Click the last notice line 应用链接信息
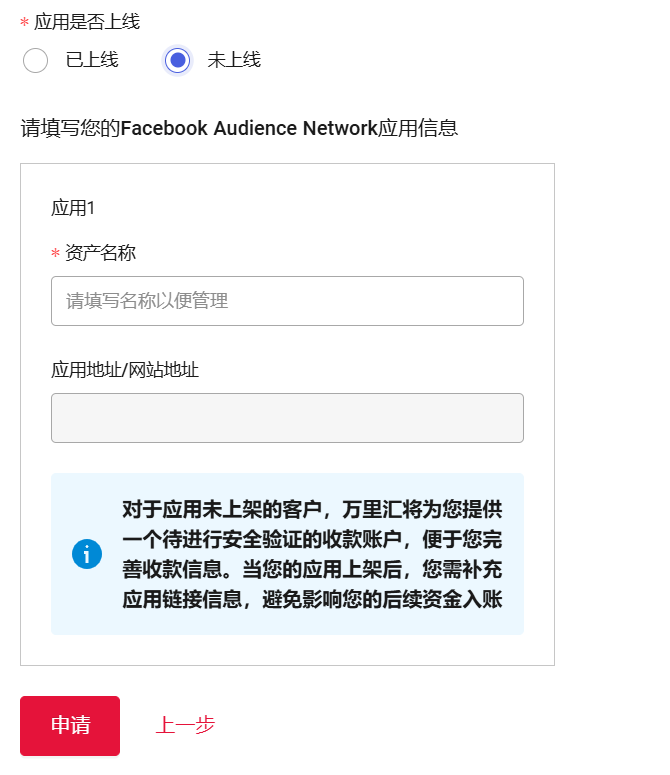 point(312,600)
